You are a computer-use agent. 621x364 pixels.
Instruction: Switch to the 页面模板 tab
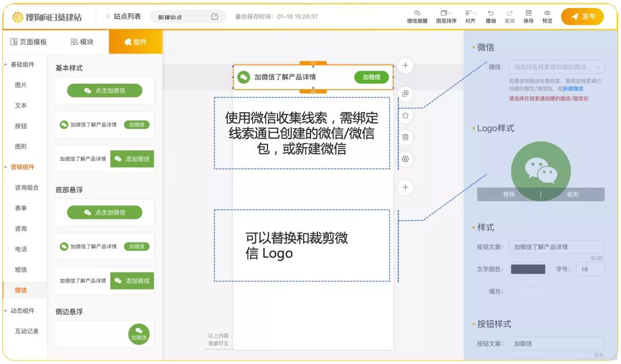[29, 41]
